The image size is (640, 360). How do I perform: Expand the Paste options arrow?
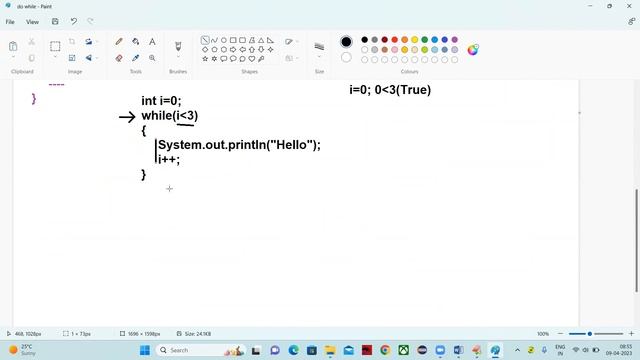[13, 57]
